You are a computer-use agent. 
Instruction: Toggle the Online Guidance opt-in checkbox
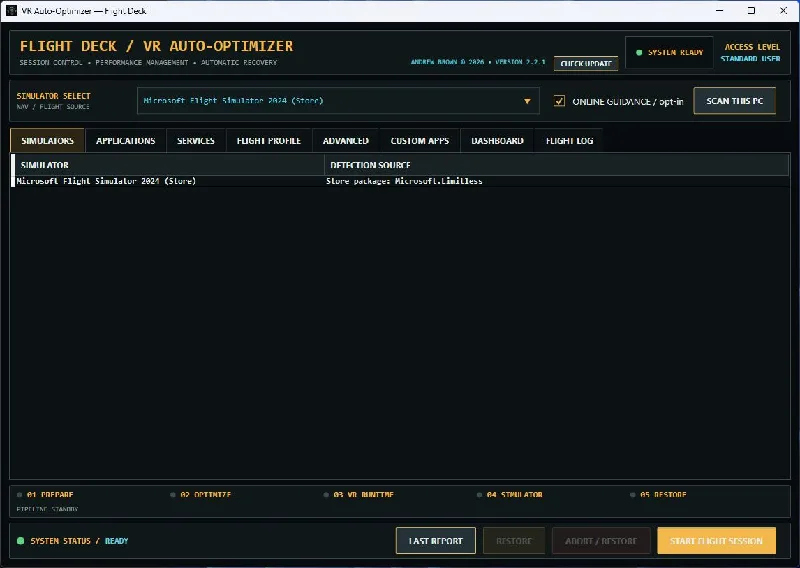coord(559,101)
